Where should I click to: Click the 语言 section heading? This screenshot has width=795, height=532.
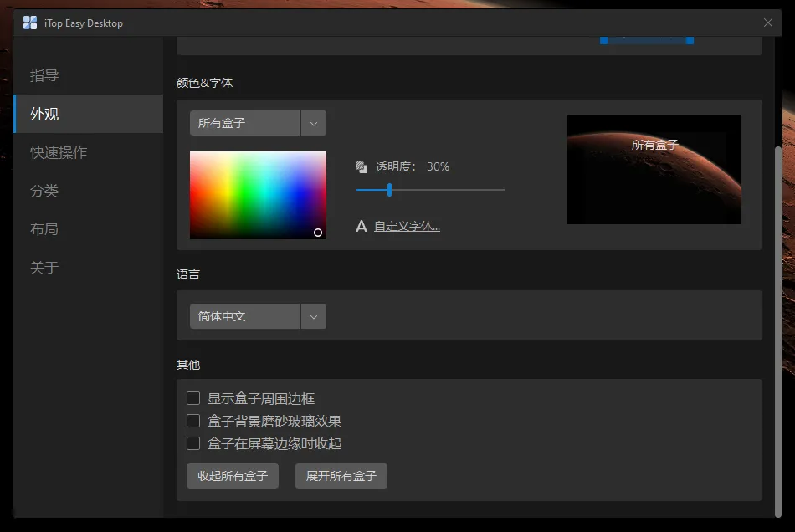pyautogui.click(x=188, y=274)
